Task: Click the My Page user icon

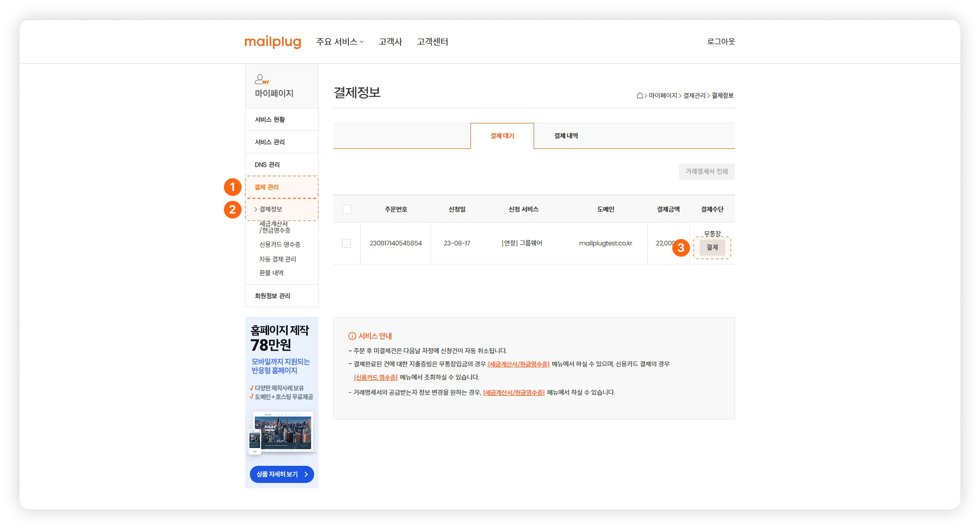Action: click(x=261, y=79)
